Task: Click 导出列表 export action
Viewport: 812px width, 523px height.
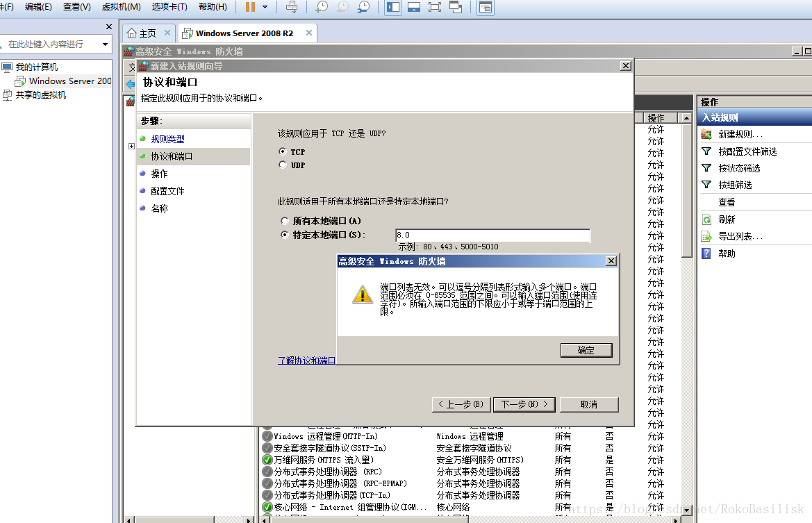Action: (x=740, y=236)
